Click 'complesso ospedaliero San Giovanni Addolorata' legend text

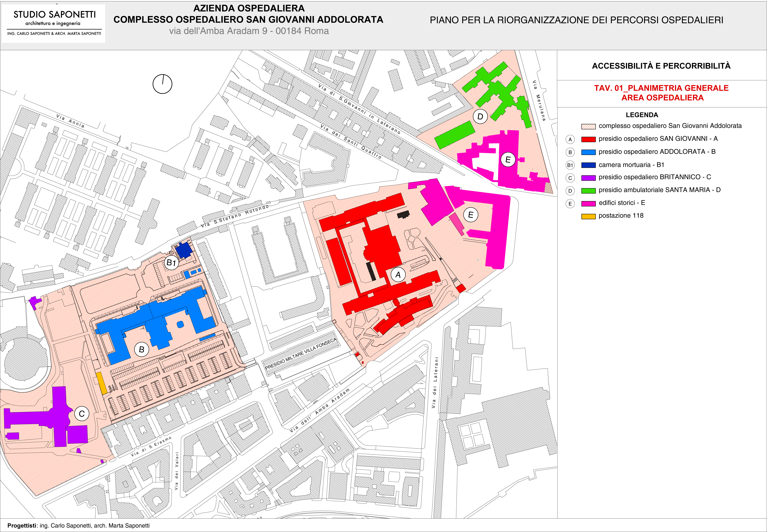(670, 126)
